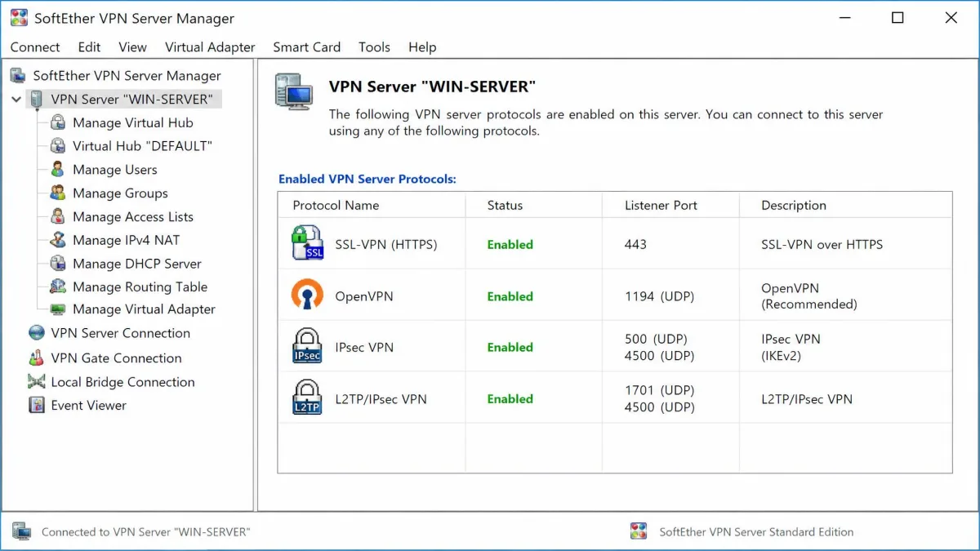Click the VPN Gate Connection icon
This screenshot has height=551, width=980.
36,358
